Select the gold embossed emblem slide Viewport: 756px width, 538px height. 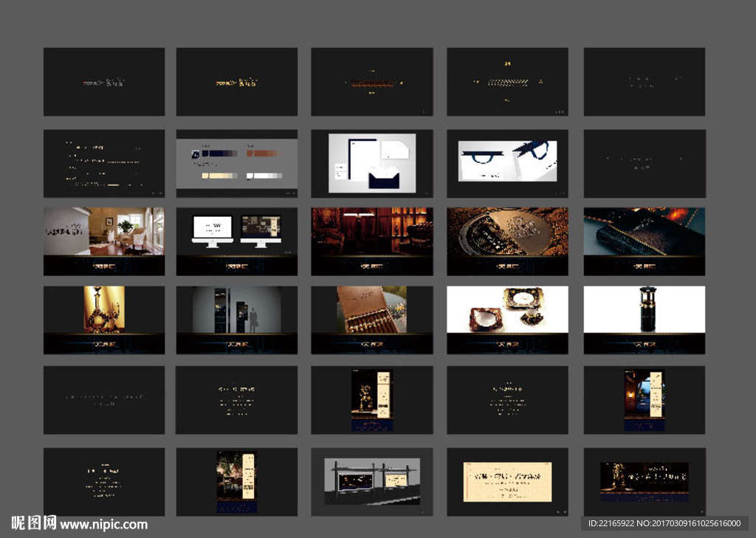(507, 232)
